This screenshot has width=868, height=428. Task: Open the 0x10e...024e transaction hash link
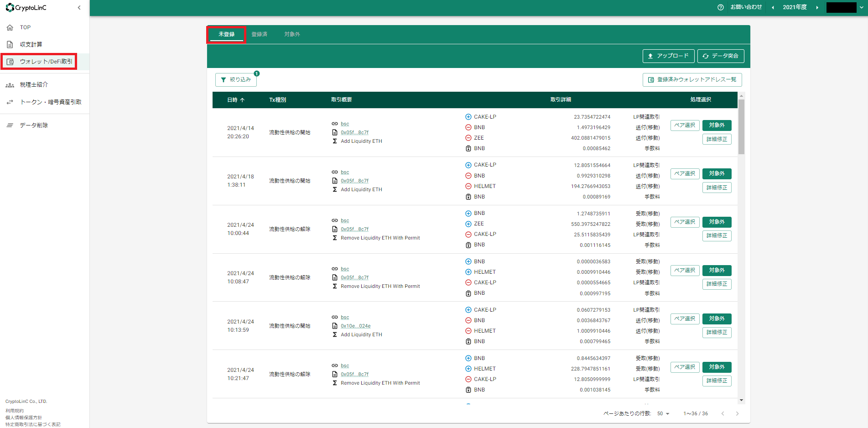tap(355, 326)
